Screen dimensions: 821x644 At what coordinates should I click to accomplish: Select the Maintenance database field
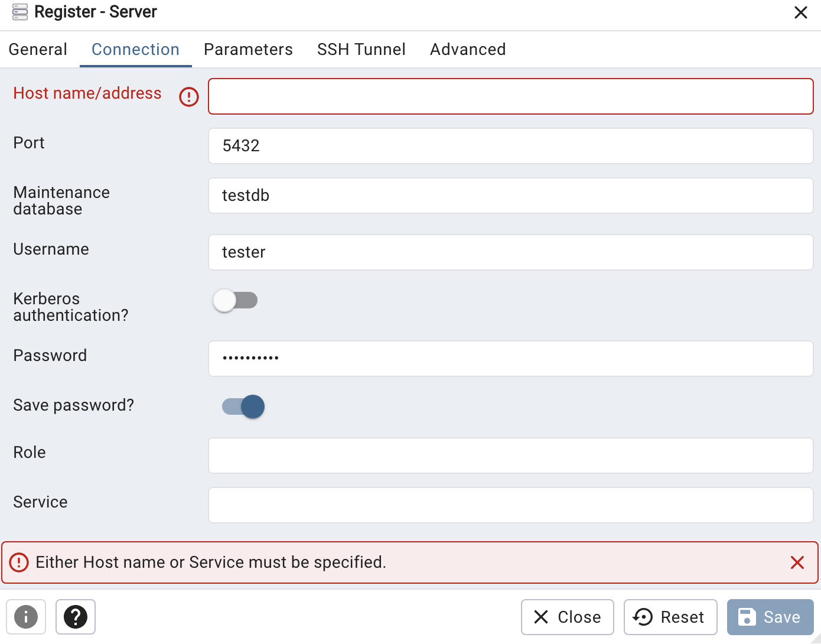pos(510,196)
